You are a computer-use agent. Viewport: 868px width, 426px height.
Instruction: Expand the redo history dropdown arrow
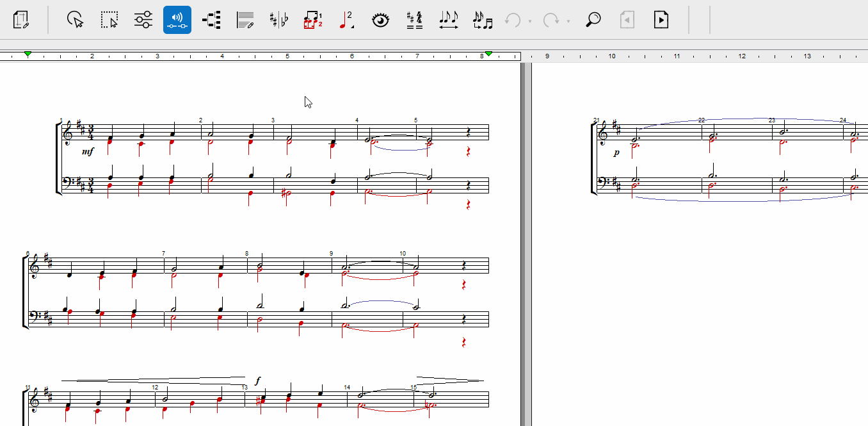pos(568,21)
